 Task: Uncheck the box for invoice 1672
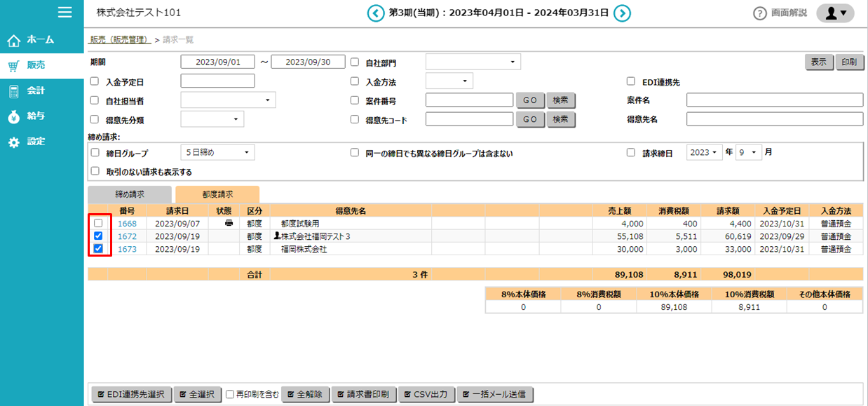click(98, 236)
